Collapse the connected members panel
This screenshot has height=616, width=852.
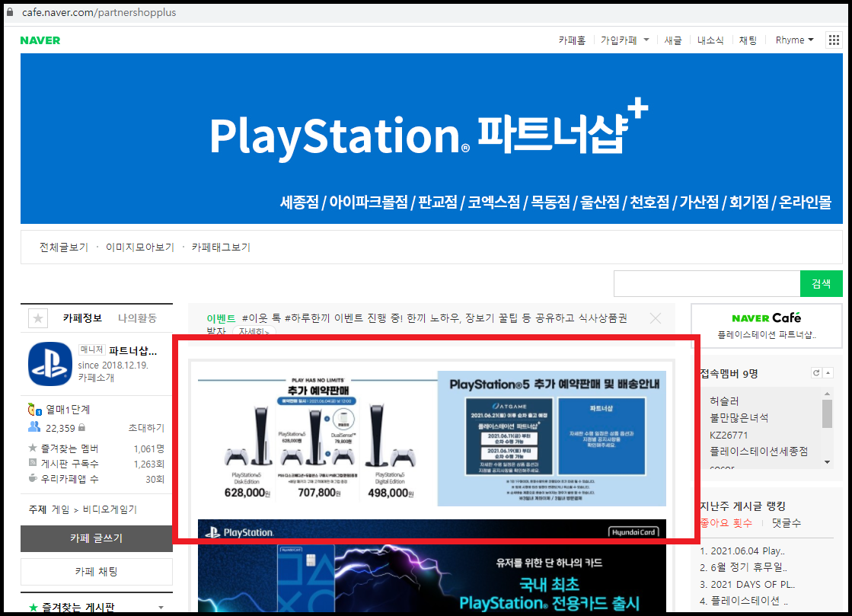[x=828, y=372]
